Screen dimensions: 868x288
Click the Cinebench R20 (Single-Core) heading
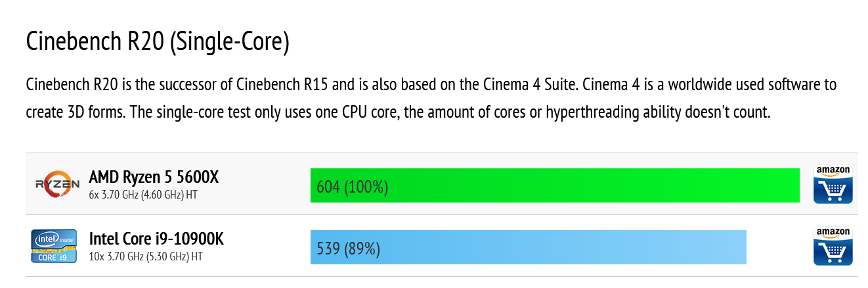(x=158, y=41)
